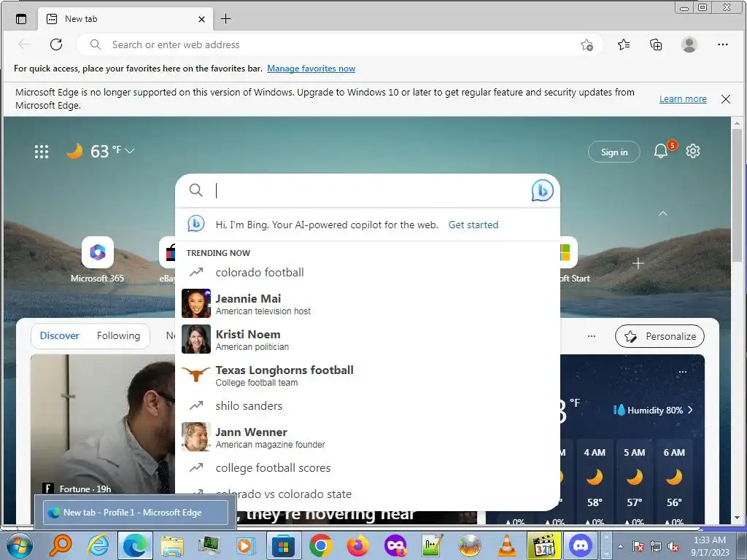Open the Collections panel
Image resolution: width=747 pixels, height=560 pixels.
pos(656,44)
